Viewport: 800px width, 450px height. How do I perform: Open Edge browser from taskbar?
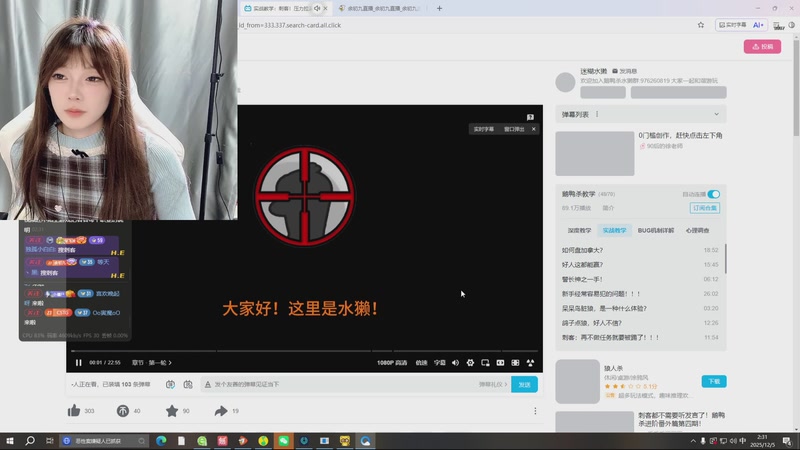click(161, 441)
